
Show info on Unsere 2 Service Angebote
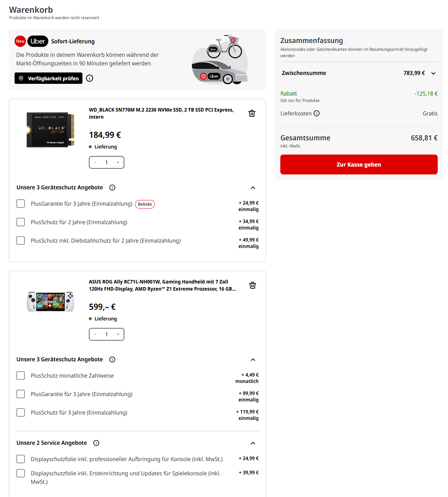click(x=96, y=443)
